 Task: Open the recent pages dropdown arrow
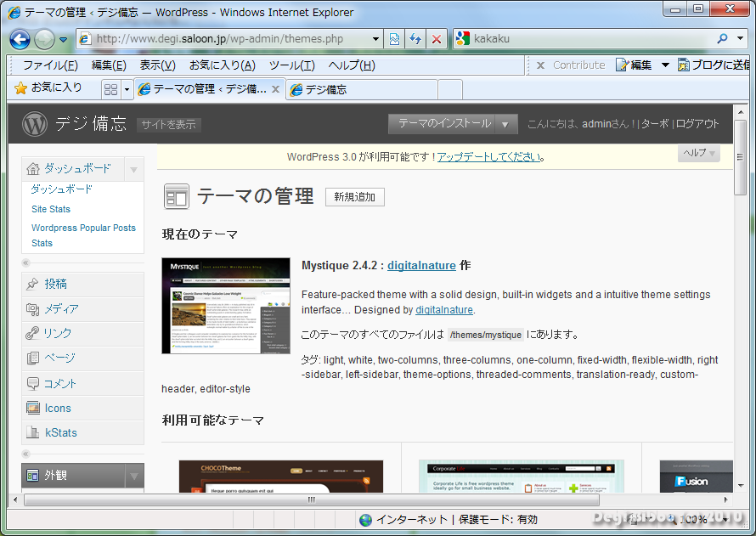(x=63, y=40)
